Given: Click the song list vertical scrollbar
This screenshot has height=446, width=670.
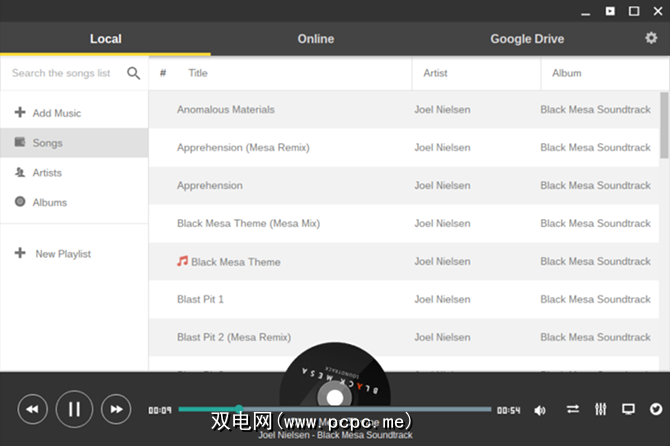Looking at the screenshot, I should pyautogui.click(x=664, y=125).
